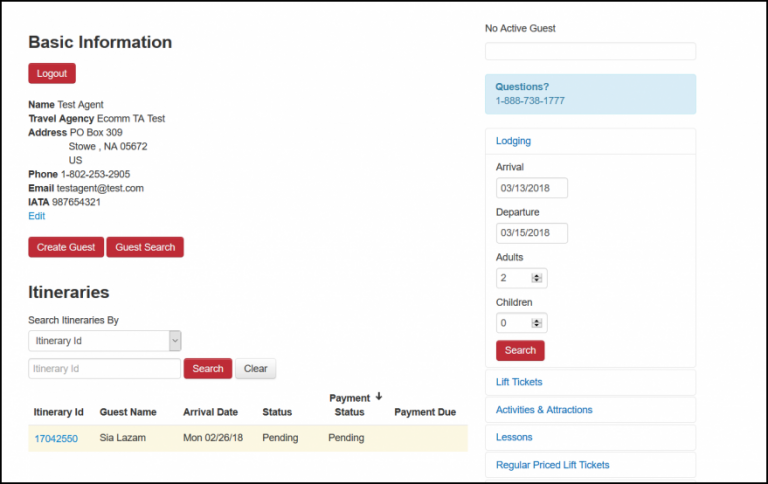Adjust the Children count stepper arrows

(537, 323)
